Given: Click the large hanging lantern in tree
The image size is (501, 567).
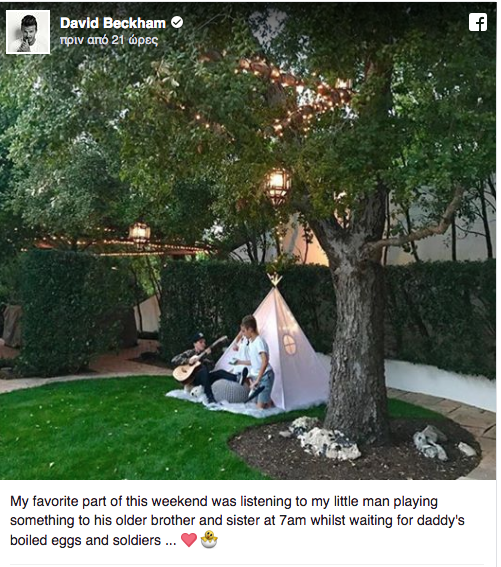Looking at the screenshot, I should coord(277,185).
